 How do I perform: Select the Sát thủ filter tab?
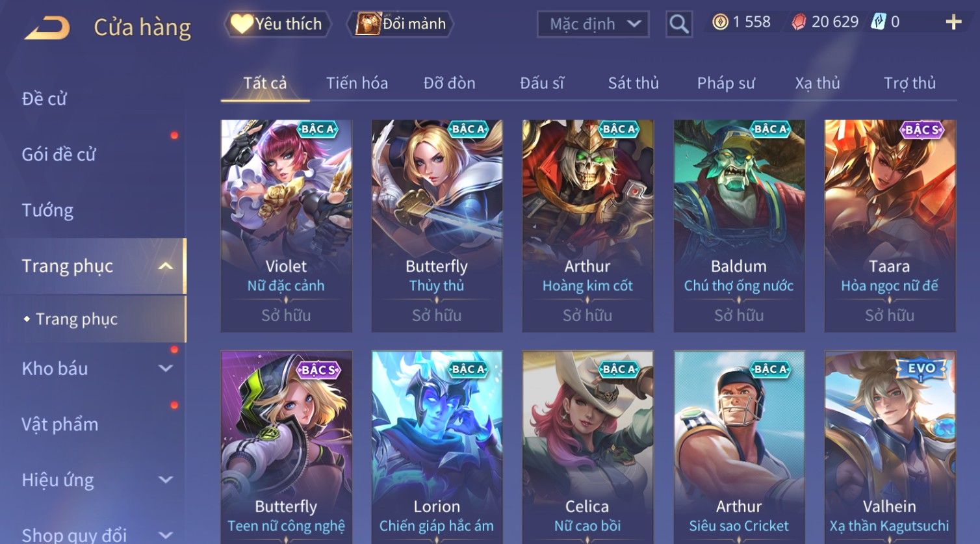point(633,83)
